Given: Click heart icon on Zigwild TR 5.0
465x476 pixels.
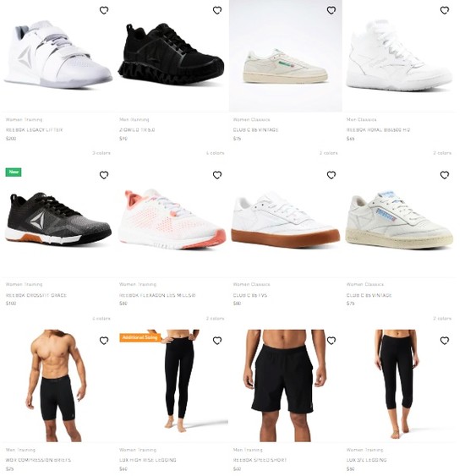Looking at the screenshot, I should coord(217,10).
